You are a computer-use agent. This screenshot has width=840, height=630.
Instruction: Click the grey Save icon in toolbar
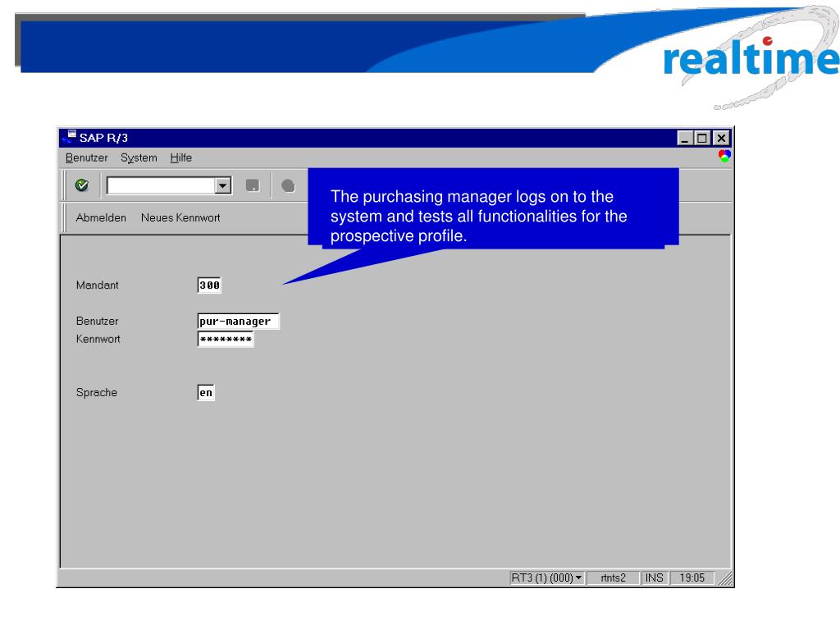(253, 185)
